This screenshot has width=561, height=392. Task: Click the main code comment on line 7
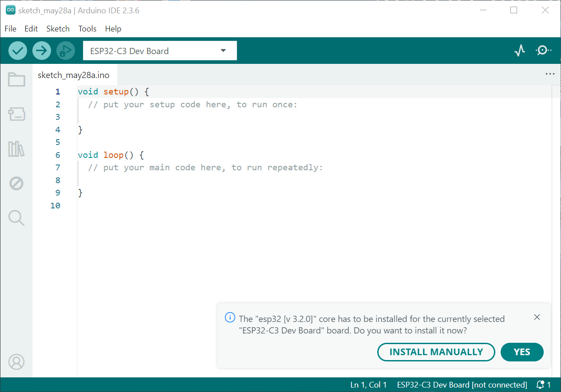pyautogui.click(x=205, y=168)
